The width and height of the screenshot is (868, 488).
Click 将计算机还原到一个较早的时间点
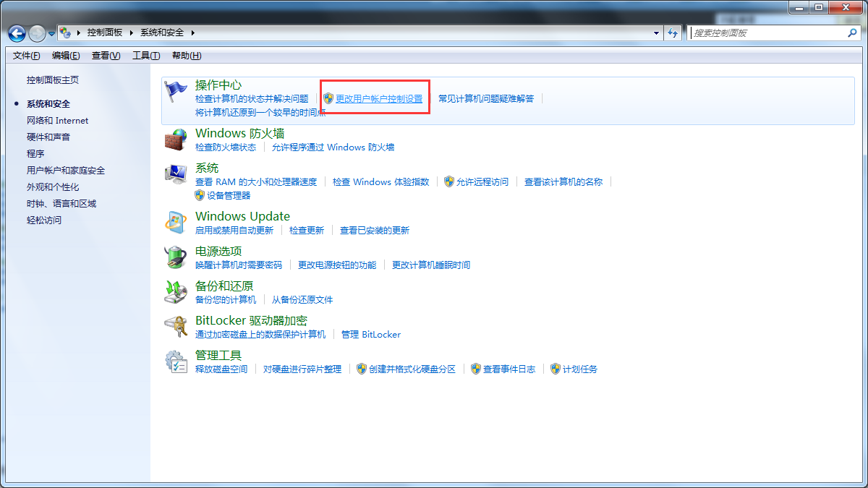(x=260, y=113)
